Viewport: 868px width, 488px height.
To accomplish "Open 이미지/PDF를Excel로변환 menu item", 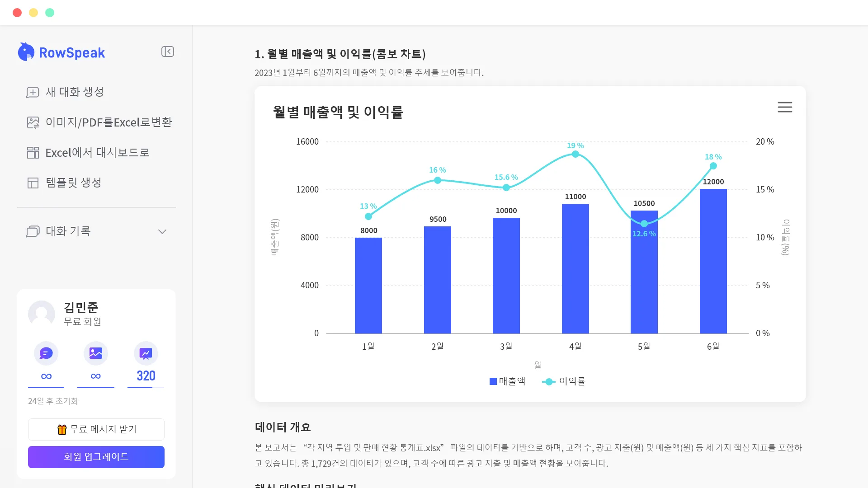I will (108, 122).
